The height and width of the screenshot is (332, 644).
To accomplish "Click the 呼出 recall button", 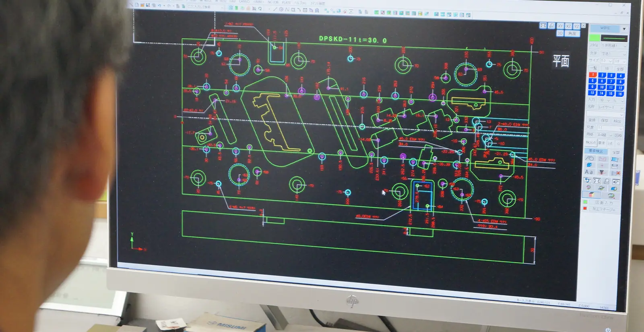I will [617, 121].
